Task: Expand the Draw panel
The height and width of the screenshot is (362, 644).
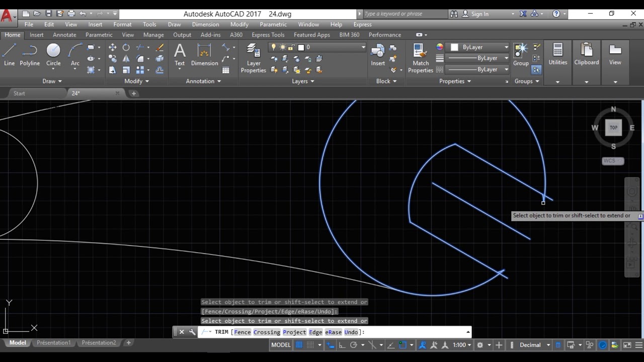Action: (52, 81)
